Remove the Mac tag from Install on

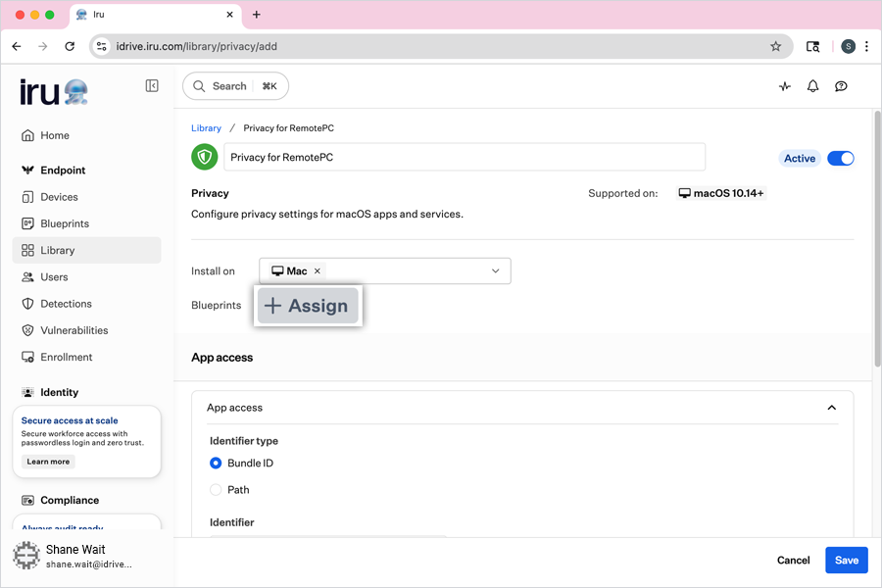318,271
